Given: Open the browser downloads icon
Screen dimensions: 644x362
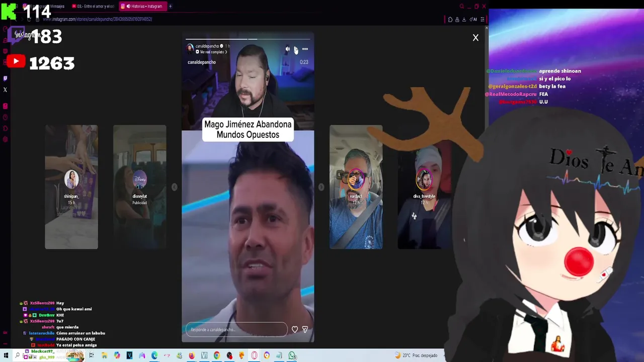Looking at the screenshot, I should [464, 20].
